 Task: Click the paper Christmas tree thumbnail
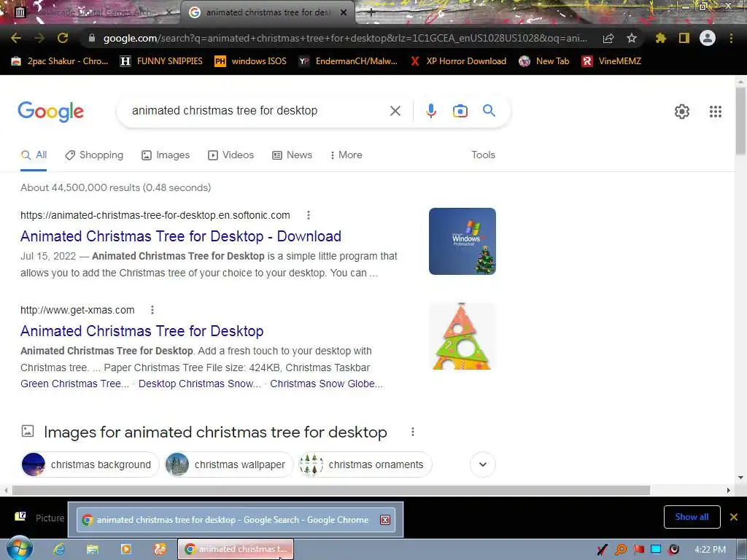click(x=462, y=336)
